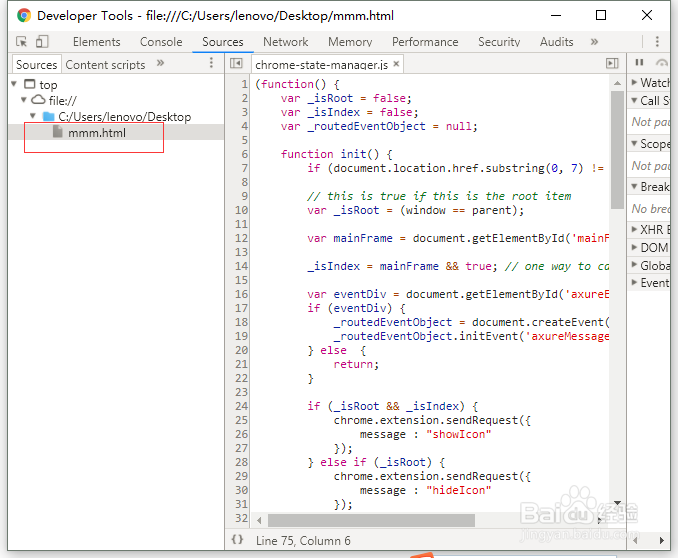Open navigator pane options menu
Screen dimensions: 678x558
[x=211, y=63]
